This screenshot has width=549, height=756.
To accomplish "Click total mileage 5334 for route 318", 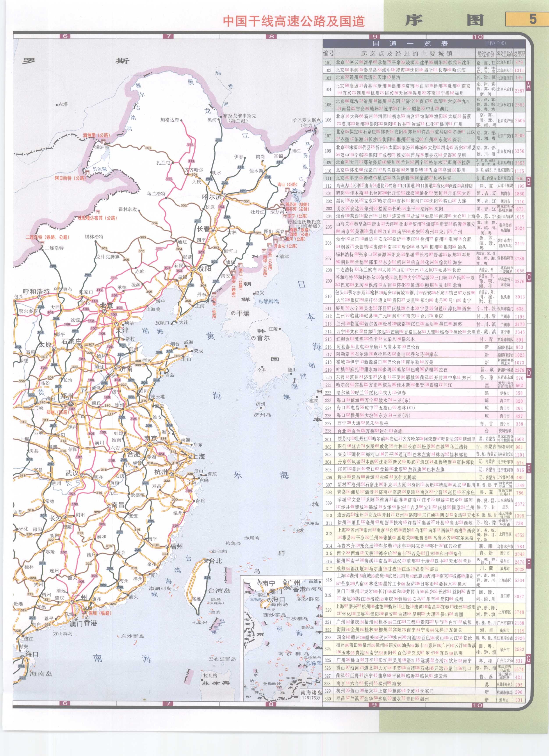I will [519, 580].
